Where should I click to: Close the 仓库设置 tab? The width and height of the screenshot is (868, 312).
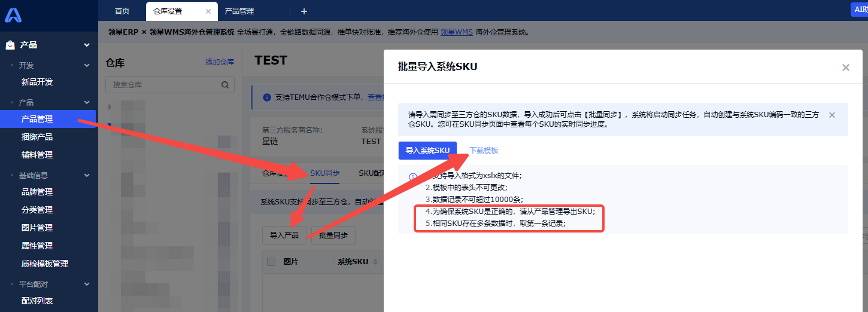[x=208, y=11]
